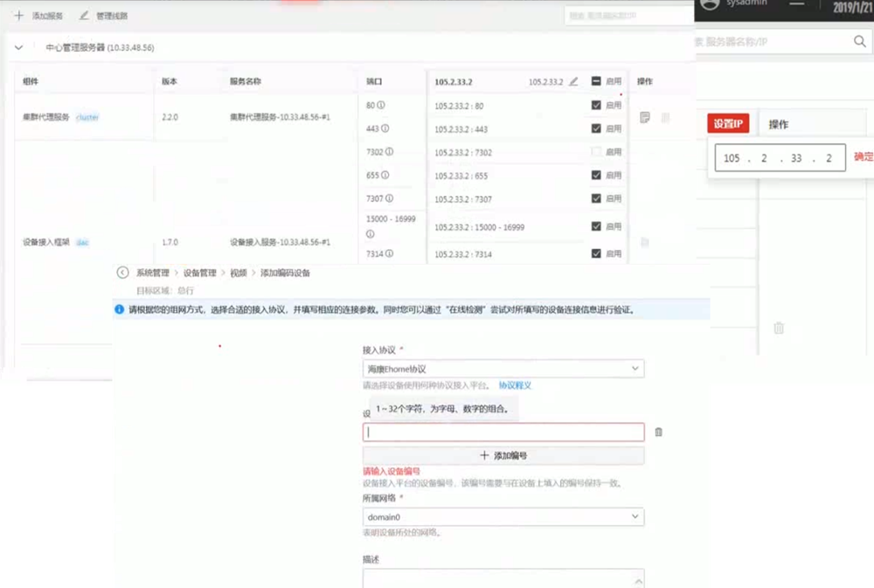Click 确定 next to the IP input
Screen dimensions: 874x588
[864, 157]
